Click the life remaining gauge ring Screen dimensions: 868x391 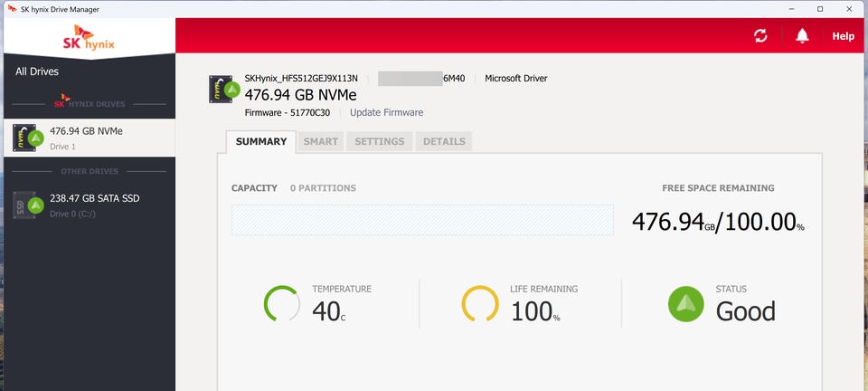coord(480,303)
